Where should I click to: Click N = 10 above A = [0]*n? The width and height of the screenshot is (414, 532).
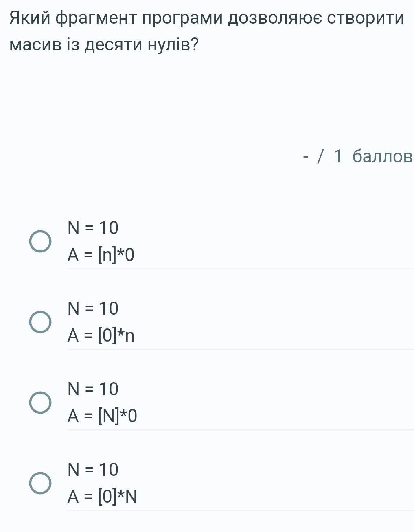click(93, 309)
